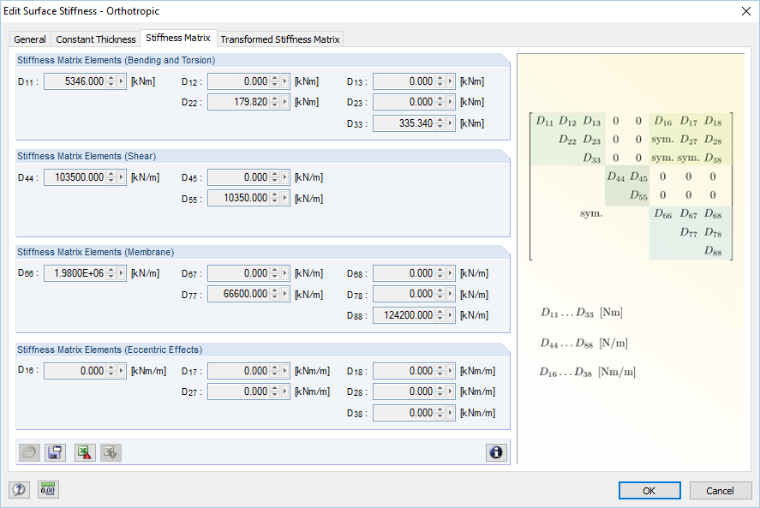The image size is (760, 508).
Task: Switch to the Constant Thickness tab
Action: [x=95, y=39]
